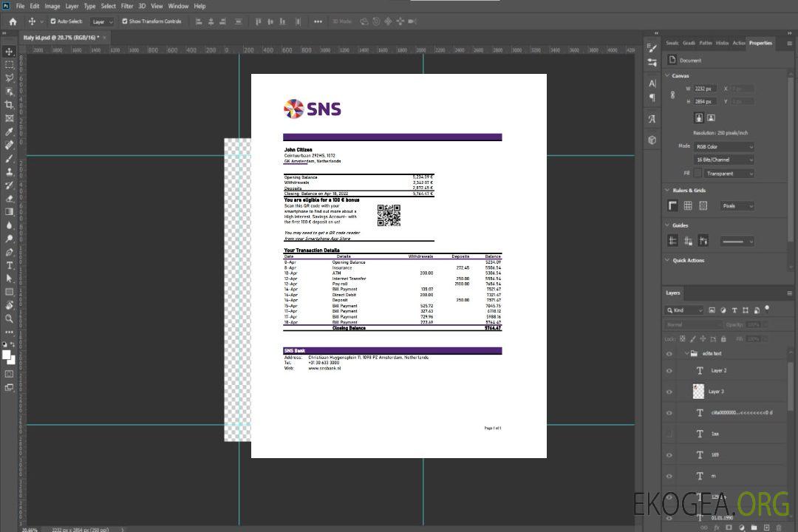Click the grid icon under Rulers & Grids
Screen dimensions: 798x532
click(x=688, y=206)
